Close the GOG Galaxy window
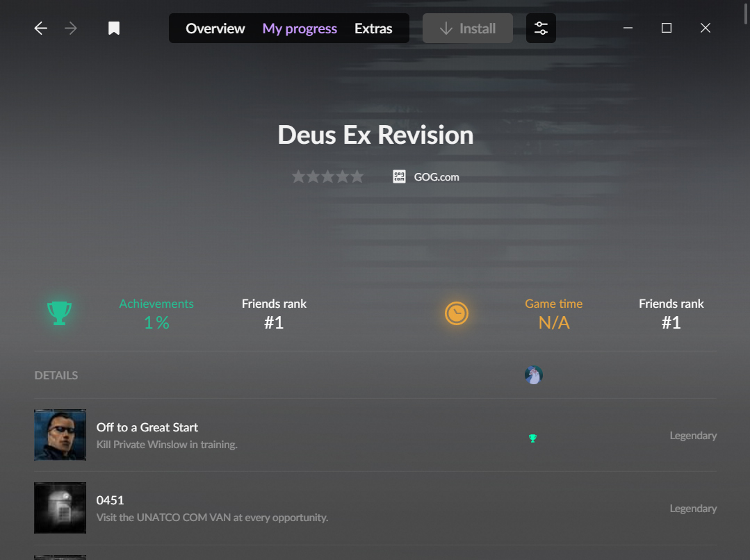750x560 pixels. (x=705, y=28)
